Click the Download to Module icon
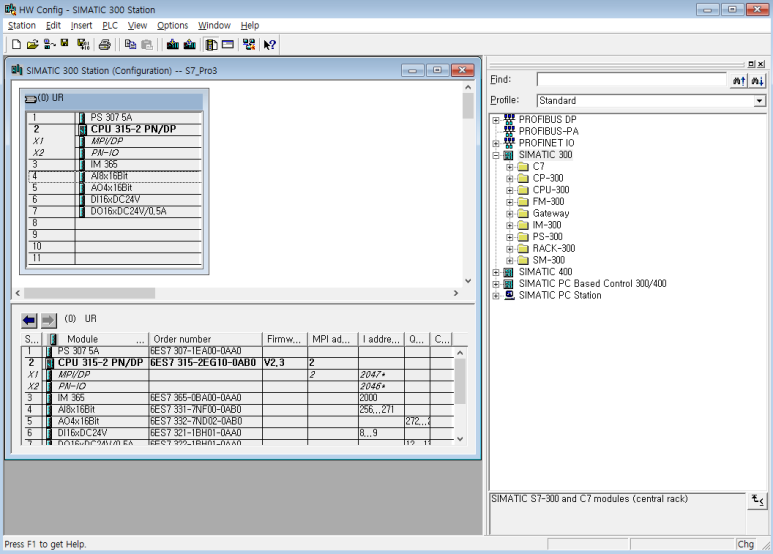 click(173, 45)
